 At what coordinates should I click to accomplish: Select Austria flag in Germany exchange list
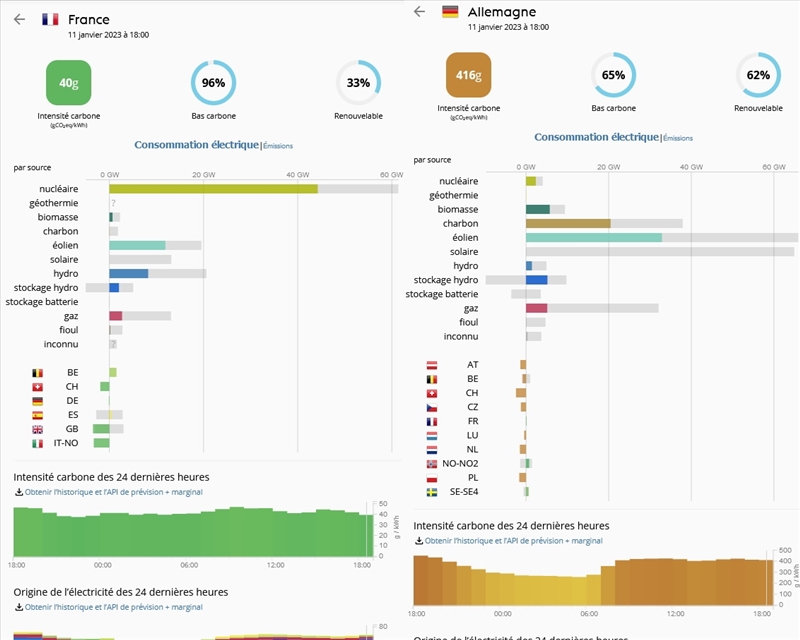click(432, 365)
